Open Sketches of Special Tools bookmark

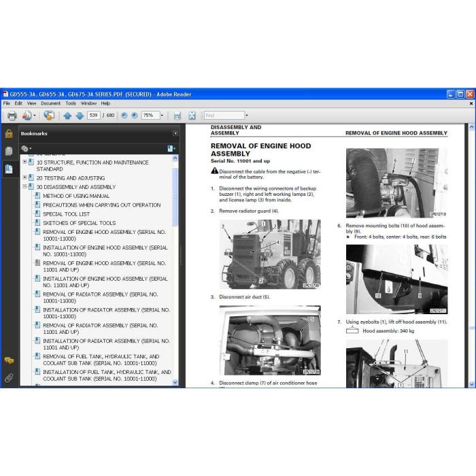(x=80, y=223)
